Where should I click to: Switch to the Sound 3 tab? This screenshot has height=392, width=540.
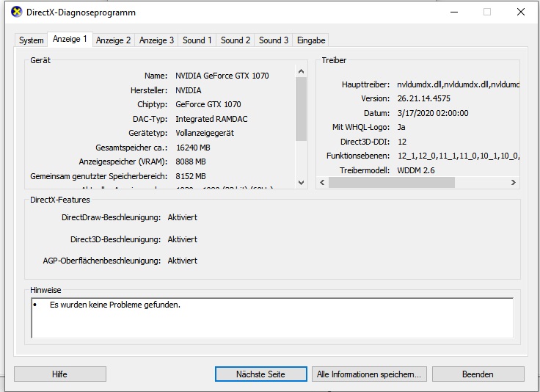(274, 40)
